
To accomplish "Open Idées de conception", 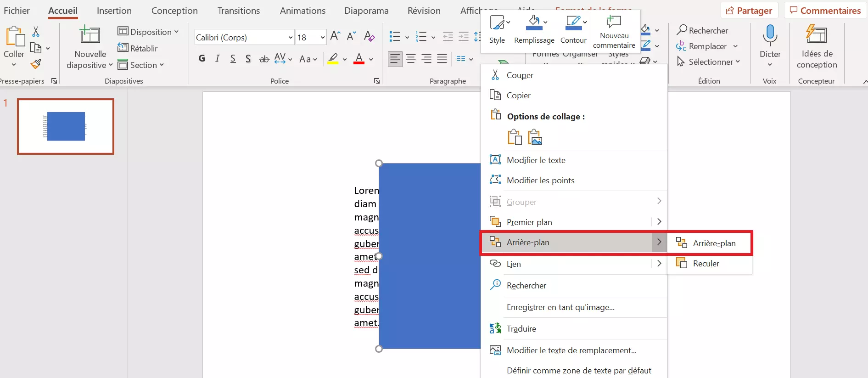I will (x=817, y=47).
